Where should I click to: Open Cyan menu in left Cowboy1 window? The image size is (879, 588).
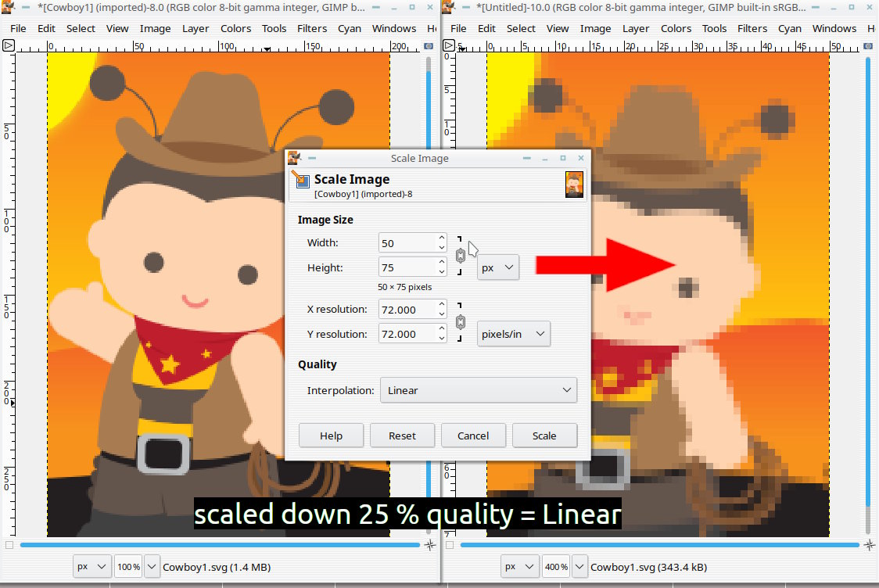(x=350, y=29)
